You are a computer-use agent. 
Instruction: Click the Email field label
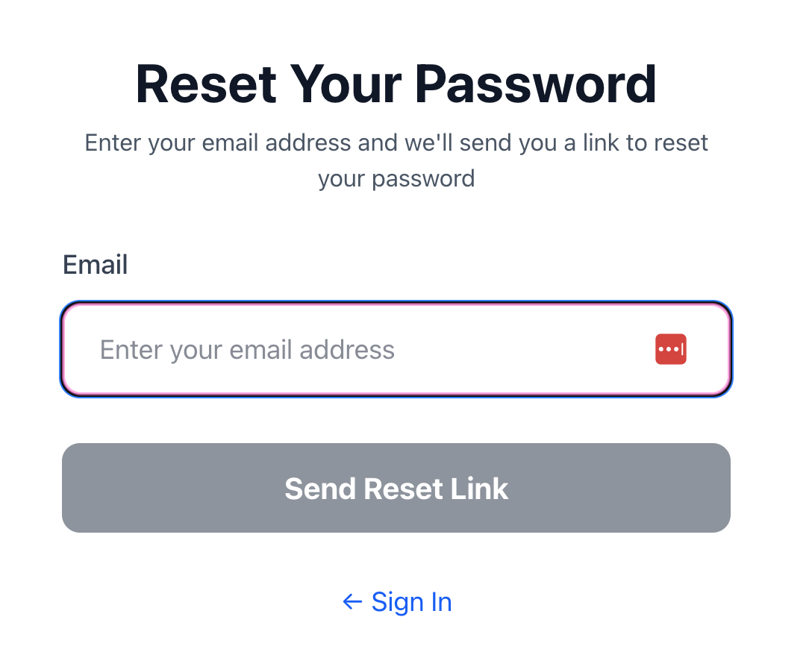(95, 265)
